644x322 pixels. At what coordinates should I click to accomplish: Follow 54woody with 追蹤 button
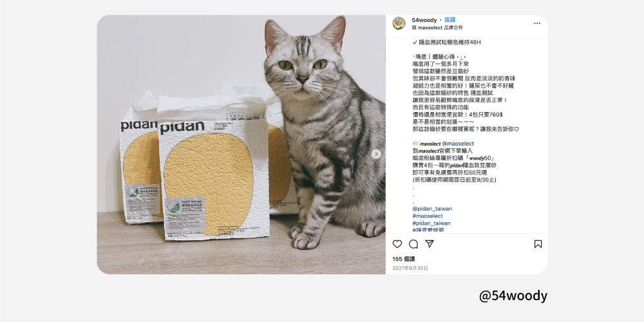tap(450, 20)
